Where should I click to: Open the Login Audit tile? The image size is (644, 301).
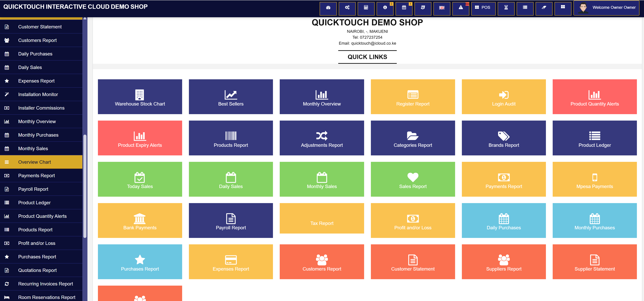pos(504,97)
